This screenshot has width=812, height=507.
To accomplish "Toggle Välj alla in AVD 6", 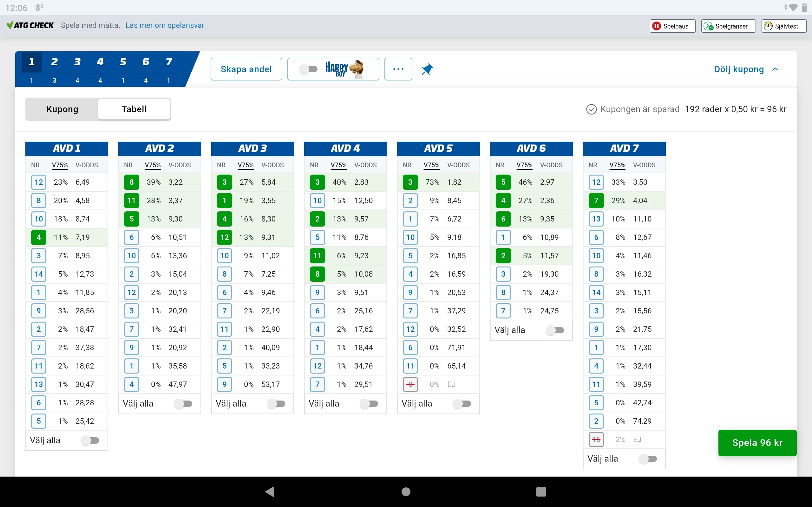I will [x=555, y=330].
